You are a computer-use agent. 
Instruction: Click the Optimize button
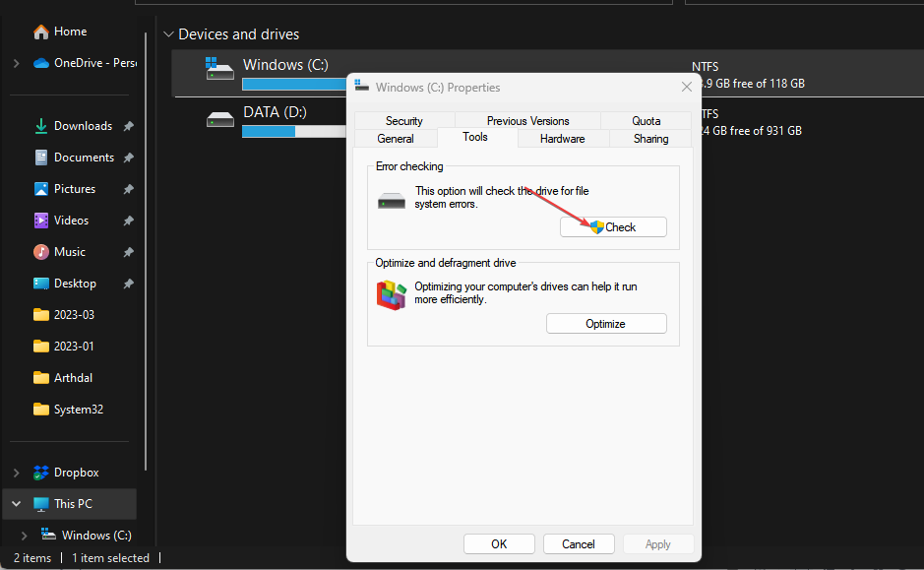606,324
